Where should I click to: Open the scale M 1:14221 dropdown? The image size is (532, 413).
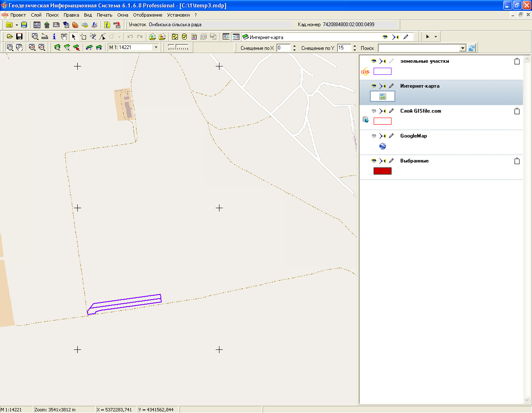pyautogui.click(x=156, y=47)
